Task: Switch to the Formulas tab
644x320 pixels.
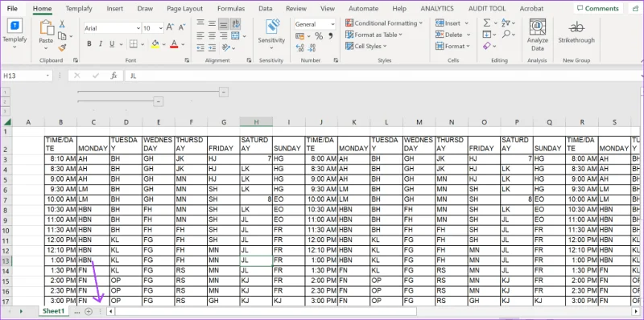Action: coord(231,8)
